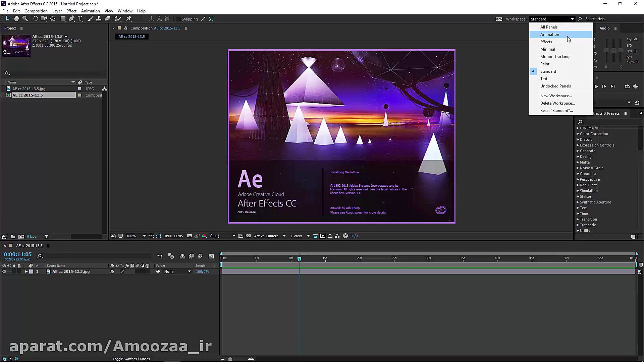
Task: Choose Animation from the workspace menu
Action: 549,35
